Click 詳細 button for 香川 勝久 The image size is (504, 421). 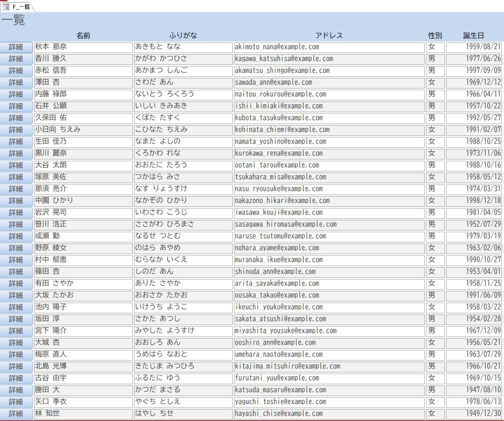click(x=16, y=59)
